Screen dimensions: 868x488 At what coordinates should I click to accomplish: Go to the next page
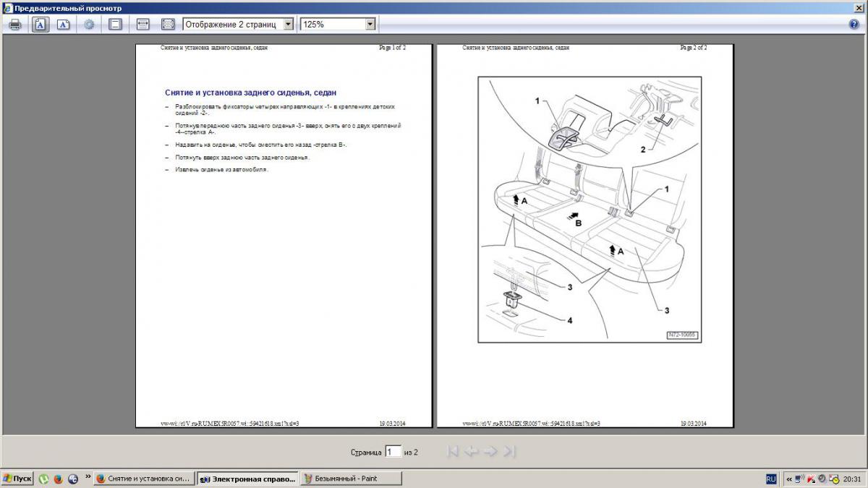[x=490, y=452]
